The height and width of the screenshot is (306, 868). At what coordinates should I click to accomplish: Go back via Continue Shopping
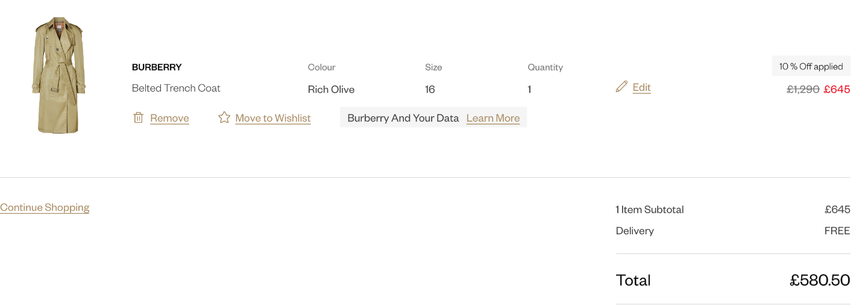click(45, 207)
